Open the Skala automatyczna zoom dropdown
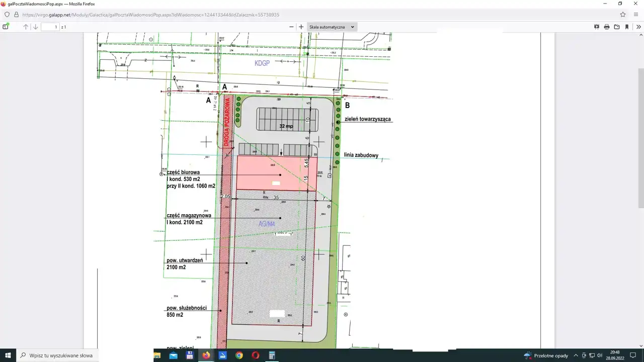 pos(332,27)
